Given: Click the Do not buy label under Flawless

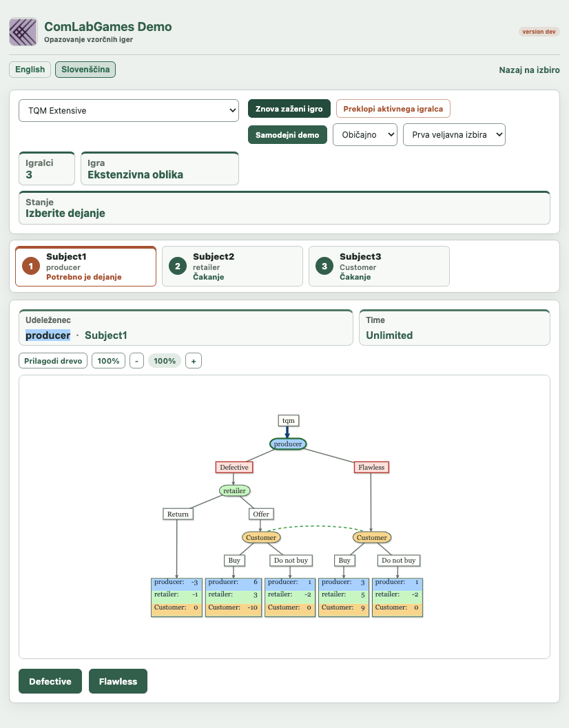Looking at the screenshot, I should 399,561.
